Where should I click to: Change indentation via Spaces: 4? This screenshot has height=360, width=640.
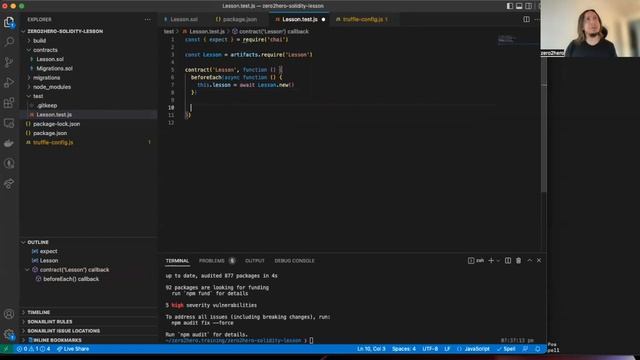[404, 349]
